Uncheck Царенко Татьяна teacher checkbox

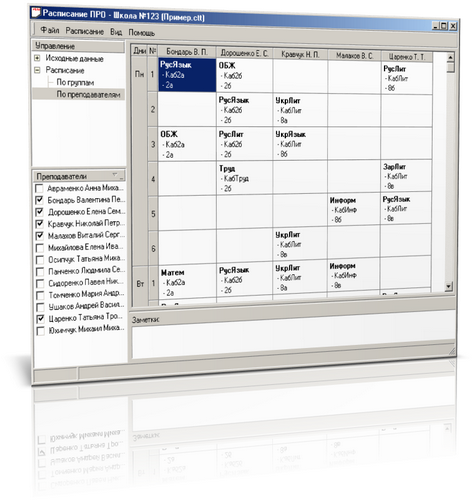coord(40,319)
